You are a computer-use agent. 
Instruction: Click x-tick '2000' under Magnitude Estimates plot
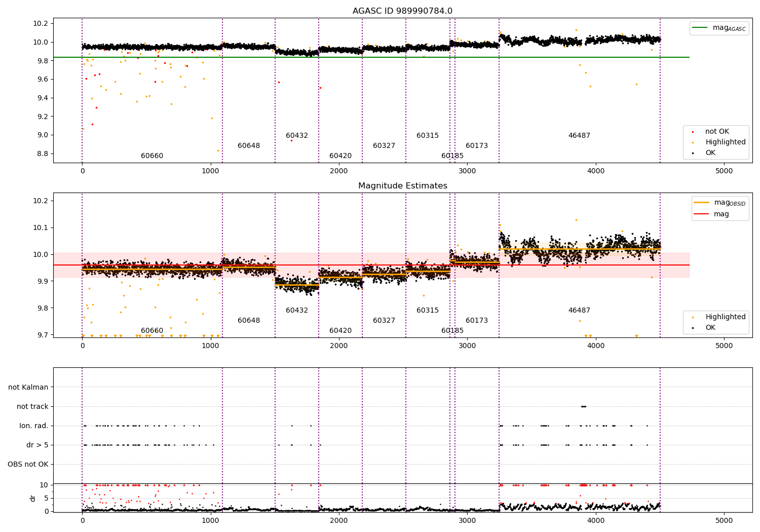pyautogui.click(x=339, y=346)
